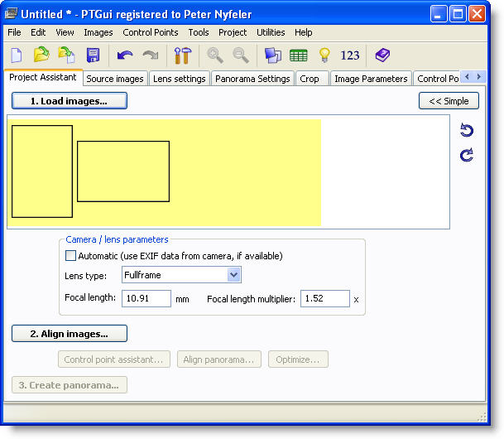Click the New project icon
Image resolution: width=504 pixels, height=439 pixels.
[17, 55]
